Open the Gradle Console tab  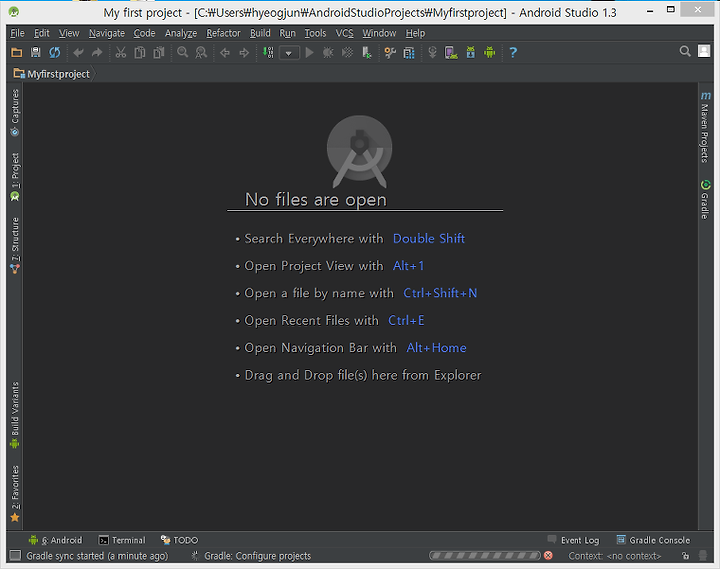coord(653,540)
